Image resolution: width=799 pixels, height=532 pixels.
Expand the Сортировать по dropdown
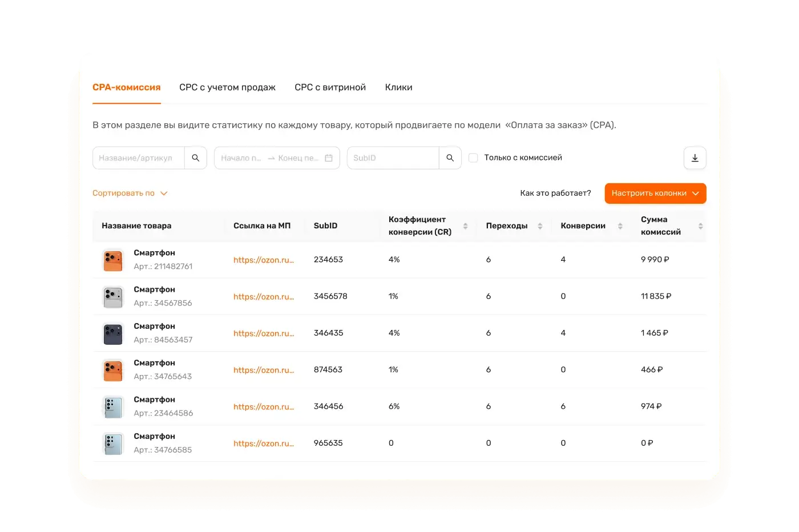(x=130, y=194)
